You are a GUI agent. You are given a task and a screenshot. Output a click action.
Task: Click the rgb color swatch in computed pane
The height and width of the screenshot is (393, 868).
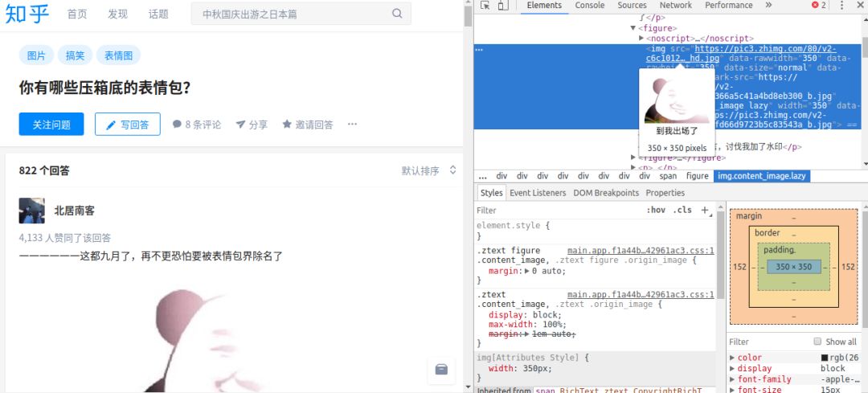(825, 358)
